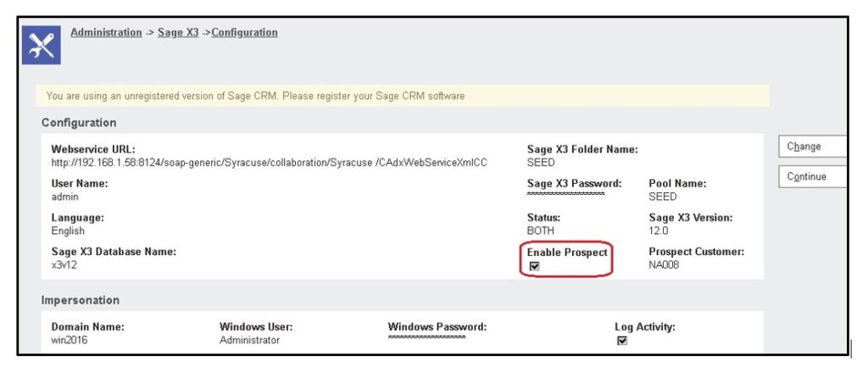Toggle the Enable Prospect checkbox
The height and width of the screenshot is (367, 868).
coord(534,266)
